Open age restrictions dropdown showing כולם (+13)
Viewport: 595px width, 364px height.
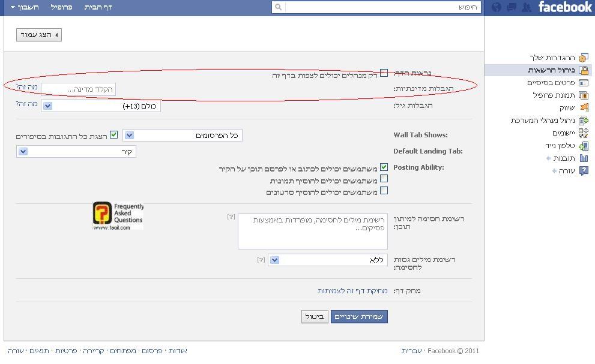tap(101, 106)
